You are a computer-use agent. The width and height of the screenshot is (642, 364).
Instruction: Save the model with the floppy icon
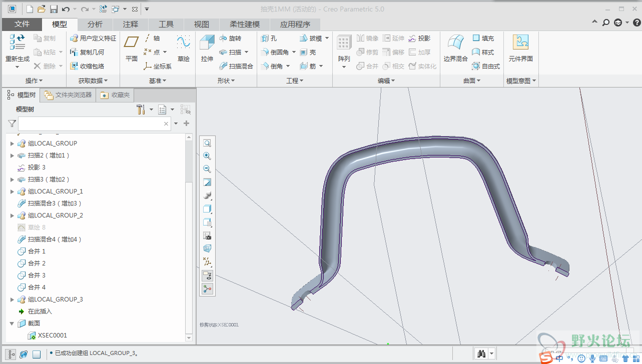click(54, 9)
